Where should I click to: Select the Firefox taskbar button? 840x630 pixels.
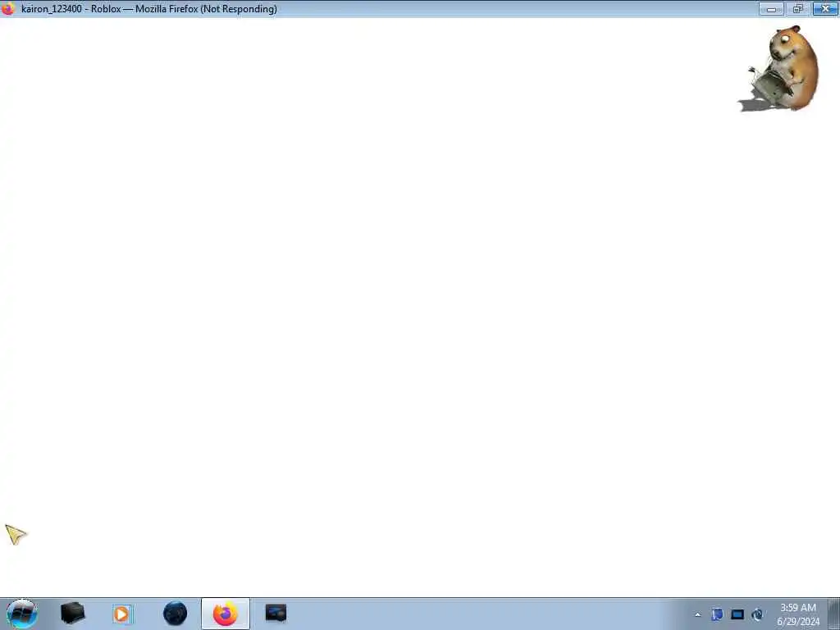click(226, 614)
